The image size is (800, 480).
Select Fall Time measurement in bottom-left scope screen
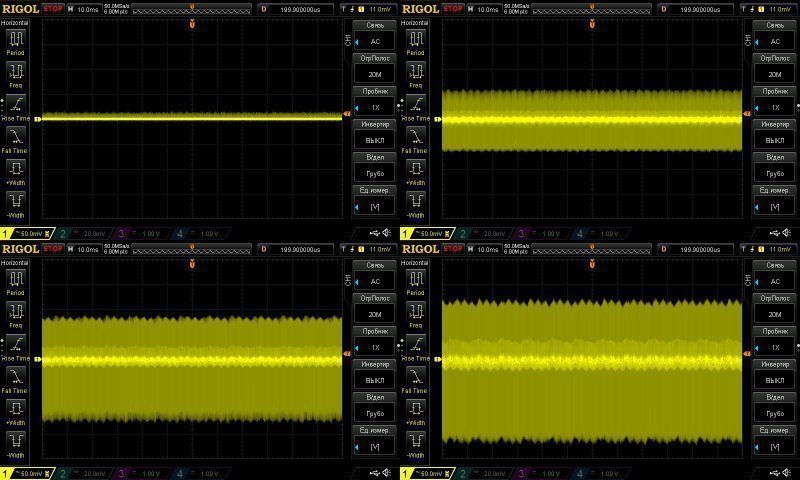click(15, 381)
